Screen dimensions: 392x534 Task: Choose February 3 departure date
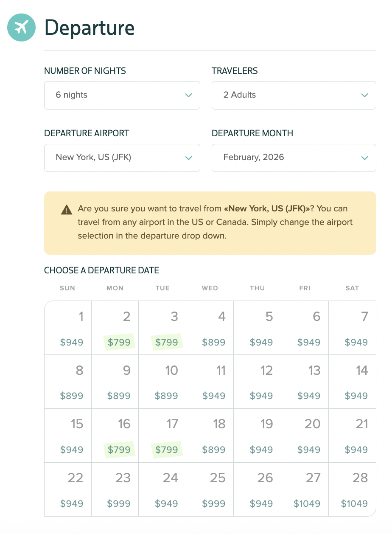(x=162, y=328)
